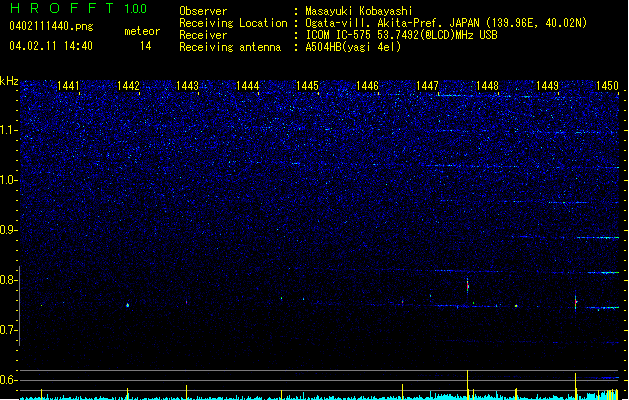
Task: Click the 0.9 kHz axis label
Action: click(8, 230)
